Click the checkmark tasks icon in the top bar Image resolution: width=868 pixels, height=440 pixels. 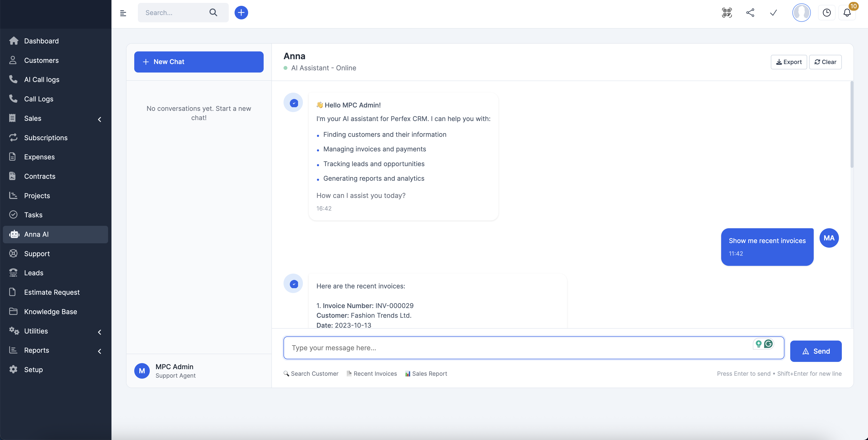pos(773,12)
